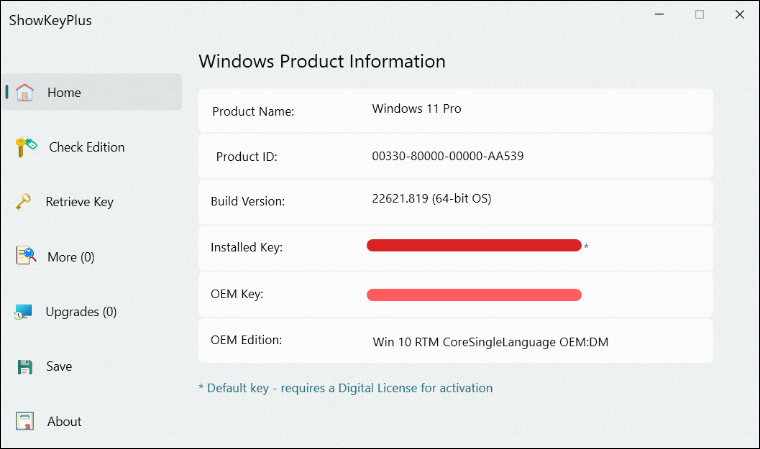
Task: Click the Home house icon
Action: click(x=26, y=92)
